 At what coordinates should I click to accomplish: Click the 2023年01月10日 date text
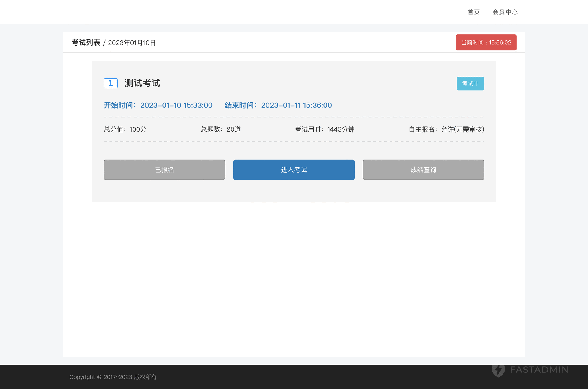[x=132, y=43]
